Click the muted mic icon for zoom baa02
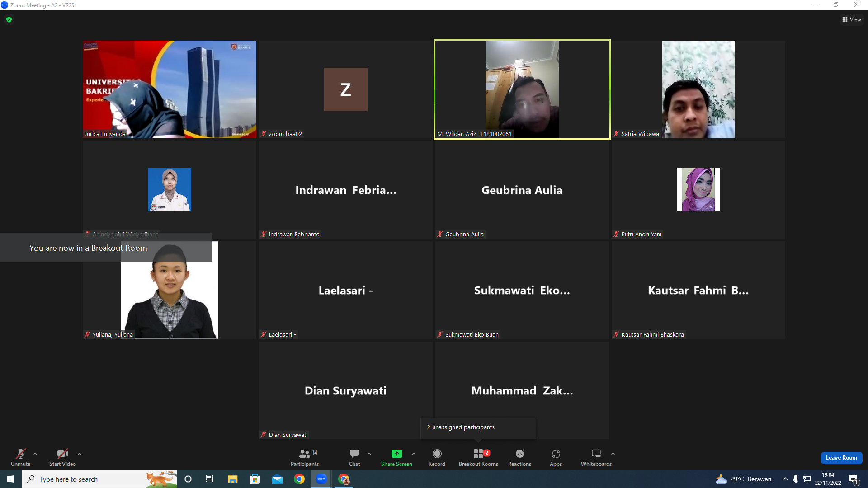 pos(264,134)
